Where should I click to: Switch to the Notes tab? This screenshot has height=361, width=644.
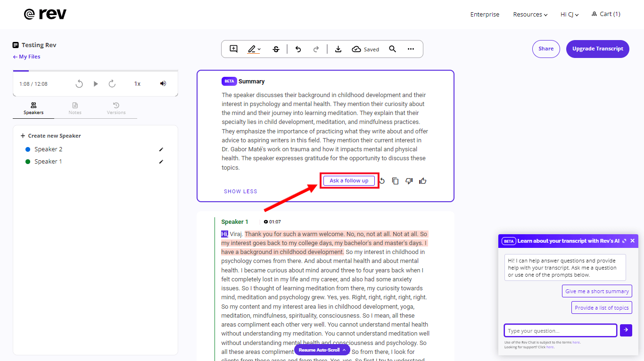point(75,108)
